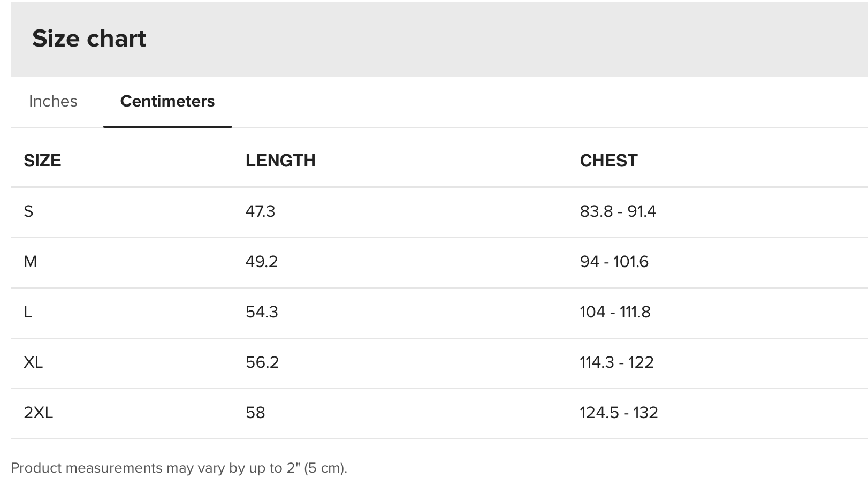Image resolution: width=868 pixels, height=501 pixels.
Task: Switch to the Inches tab
Action: tap(53, 101)
